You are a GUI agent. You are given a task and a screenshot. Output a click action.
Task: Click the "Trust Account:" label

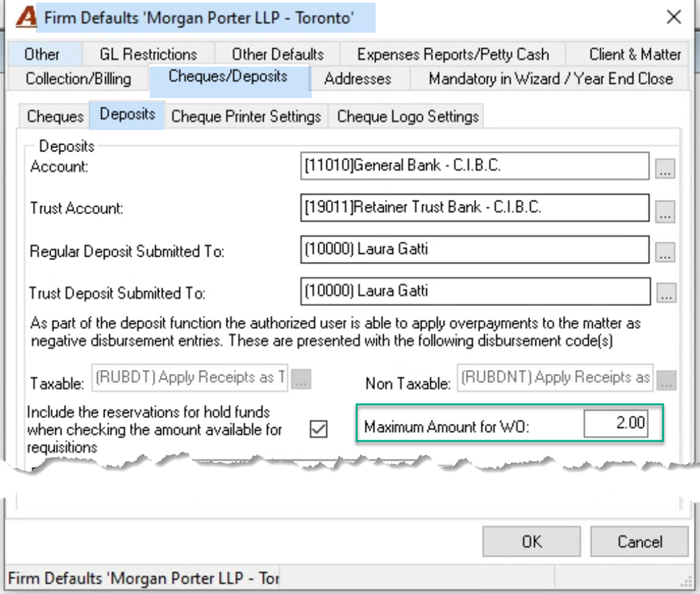click(76, 208)
